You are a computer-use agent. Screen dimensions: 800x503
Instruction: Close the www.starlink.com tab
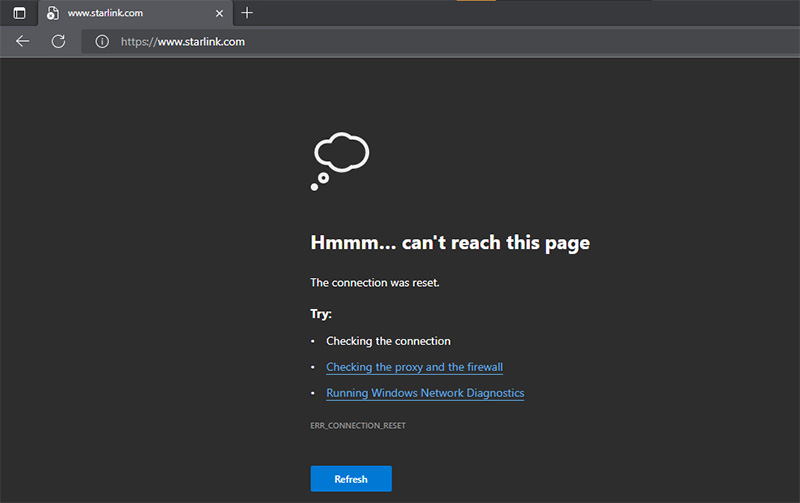pyautogui.click(x=220, y=13)
